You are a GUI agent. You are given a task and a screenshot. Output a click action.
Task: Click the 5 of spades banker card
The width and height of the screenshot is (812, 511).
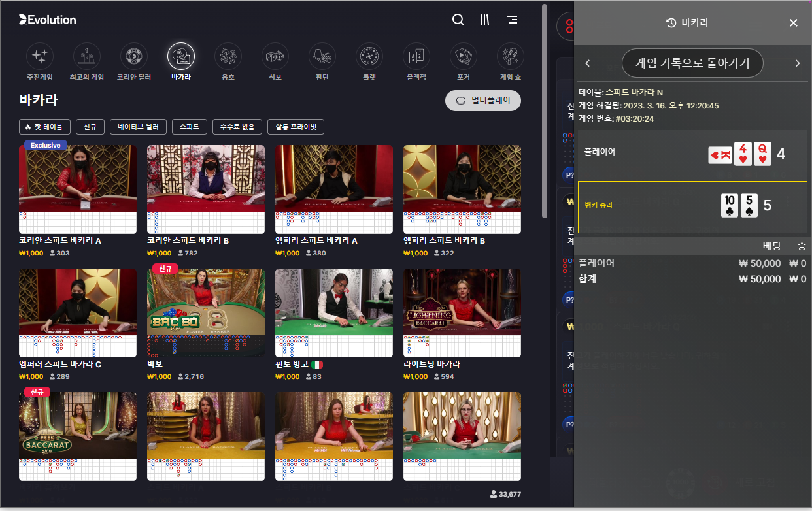click(x=749, y=205)
